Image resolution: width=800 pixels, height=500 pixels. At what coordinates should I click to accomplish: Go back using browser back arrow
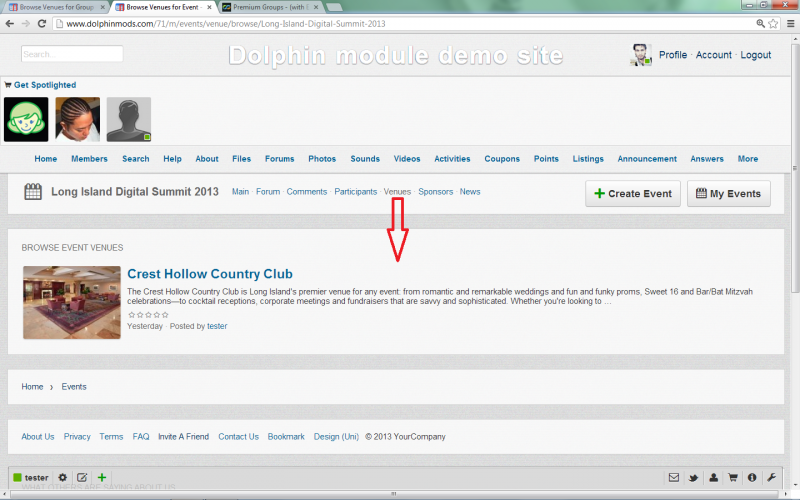coord(10,23)
